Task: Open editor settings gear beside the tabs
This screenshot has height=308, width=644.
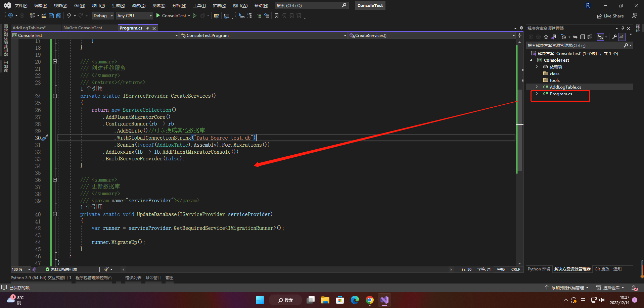Action: tap(521, 28)
